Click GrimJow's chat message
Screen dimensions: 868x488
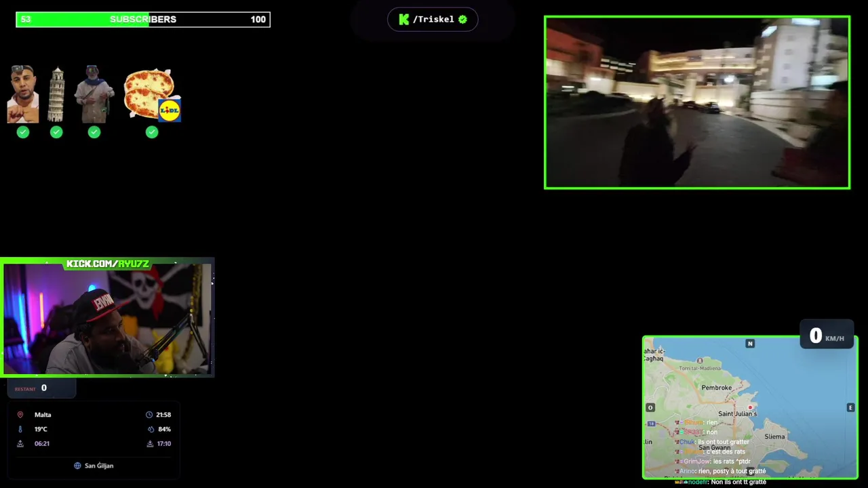coord(712,462)
